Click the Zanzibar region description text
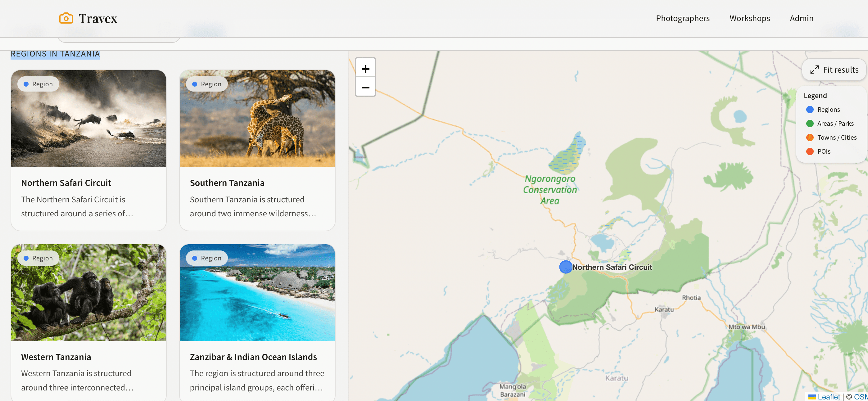 click(257, 381)
